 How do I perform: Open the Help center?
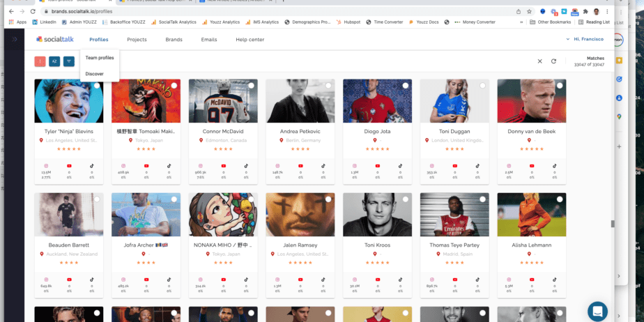pos(250,40)
